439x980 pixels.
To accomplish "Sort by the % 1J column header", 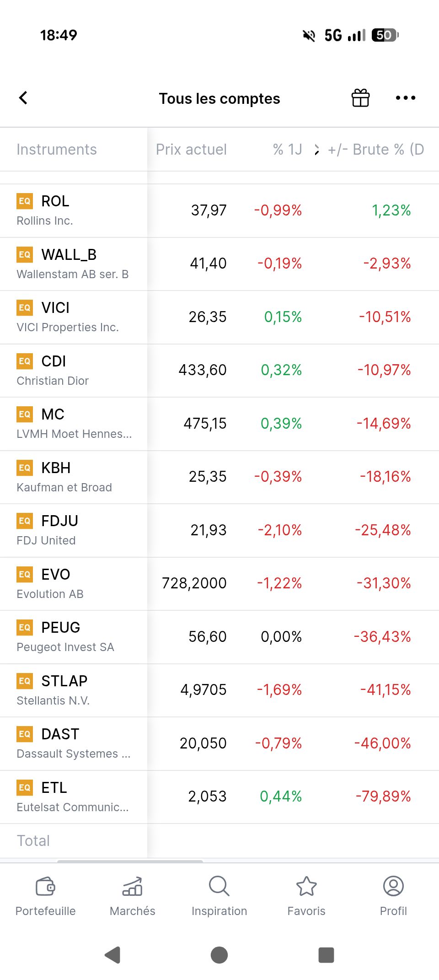I will tap(287, 150).
